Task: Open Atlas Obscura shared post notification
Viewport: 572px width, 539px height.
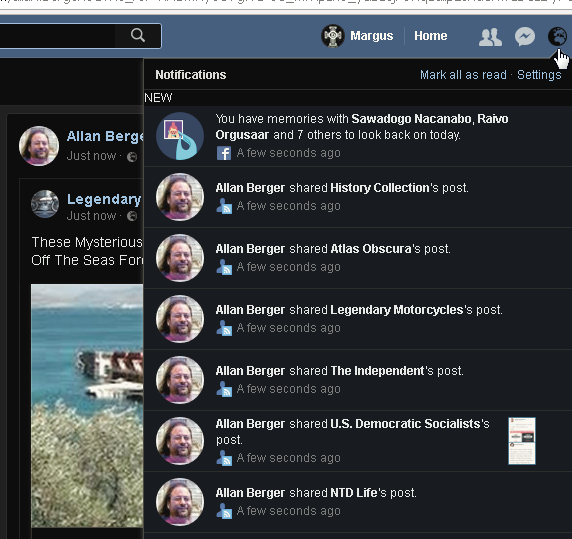Action: pos(358,258)
